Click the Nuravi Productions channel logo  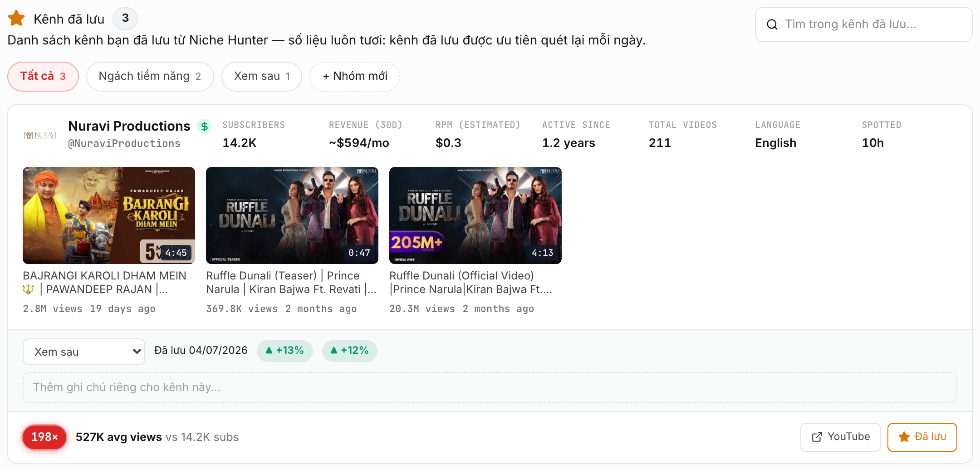40,135
